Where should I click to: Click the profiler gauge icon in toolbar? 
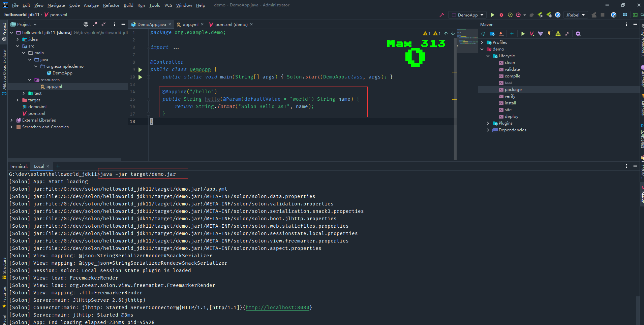tap(519, 15)
